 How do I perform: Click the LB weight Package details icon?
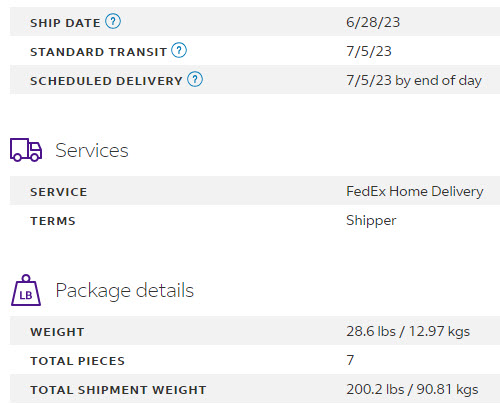pos(26,290)
